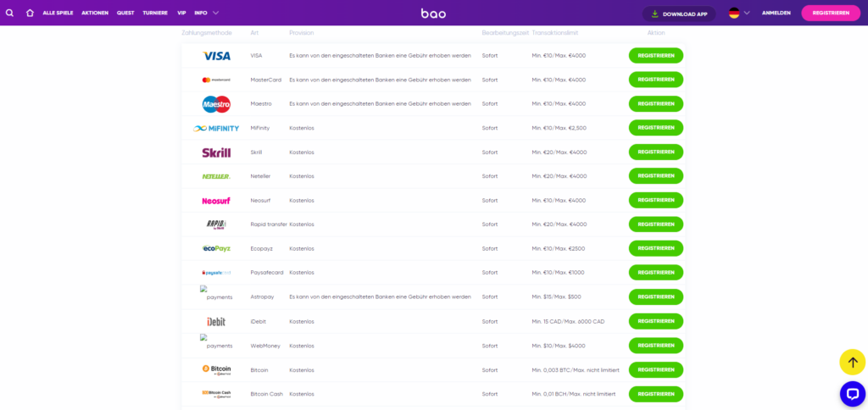Click REGISTRIEREN in the WebMoney row
Screen dimensions: 868x410
tap(656, 346)
